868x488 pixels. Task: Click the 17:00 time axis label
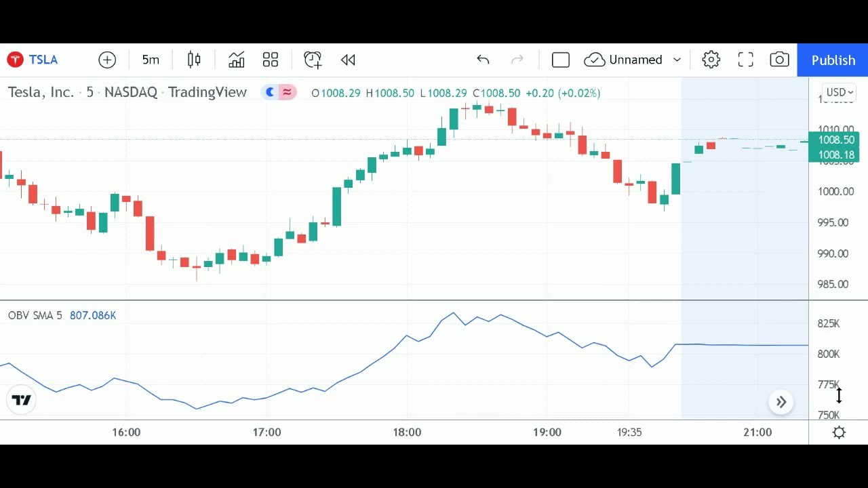(267, 432)
